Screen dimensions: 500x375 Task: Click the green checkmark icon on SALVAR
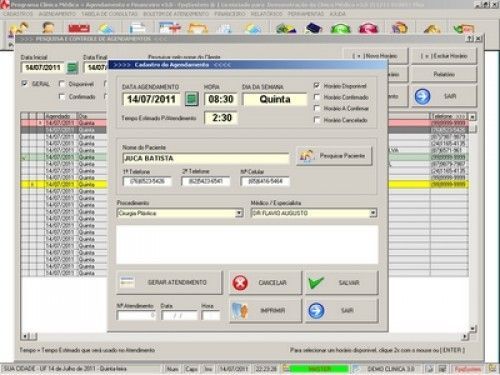(x=315, y=283)
